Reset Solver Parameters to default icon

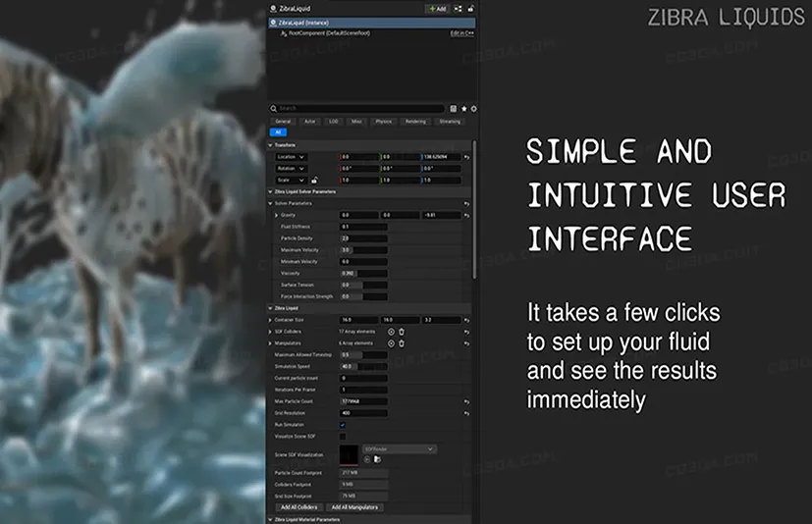point(466,204)
